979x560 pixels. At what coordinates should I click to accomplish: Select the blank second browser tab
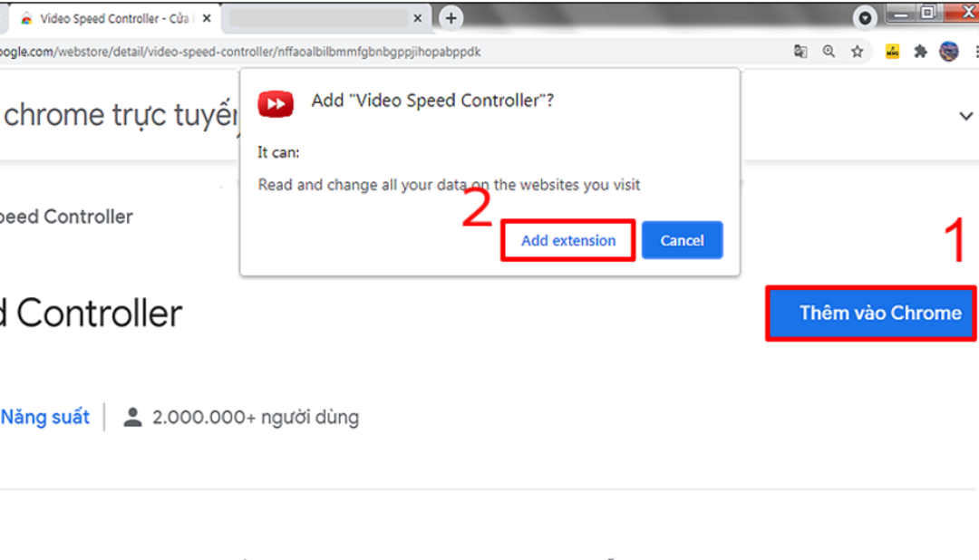coord(325,19)
